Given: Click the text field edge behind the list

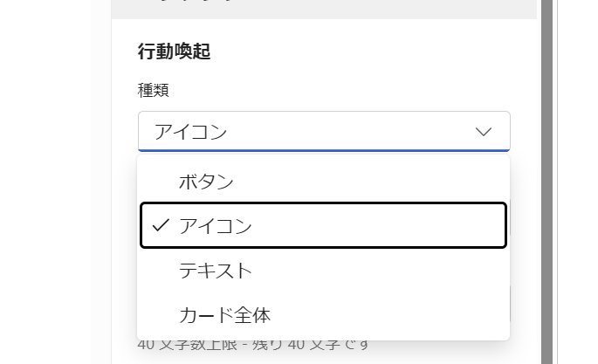Looking at the screenshot, I should tap(511, 301).
